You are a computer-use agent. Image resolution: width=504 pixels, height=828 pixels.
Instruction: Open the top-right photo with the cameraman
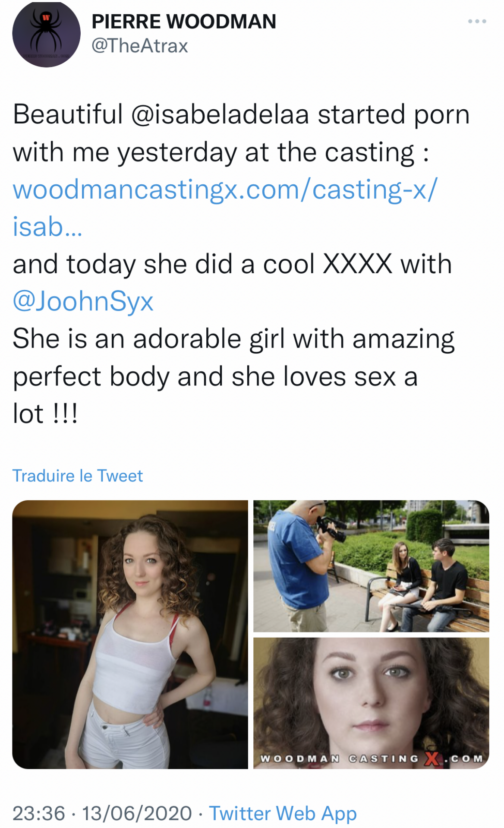(371, 566)
